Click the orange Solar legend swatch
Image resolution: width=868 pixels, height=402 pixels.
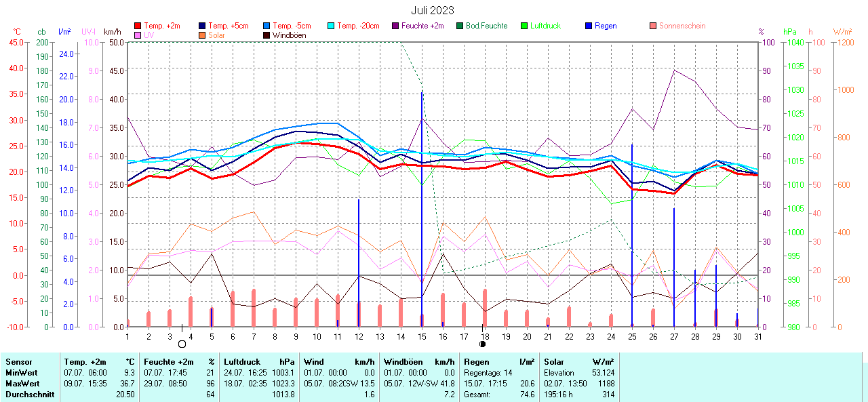[202, 35]
